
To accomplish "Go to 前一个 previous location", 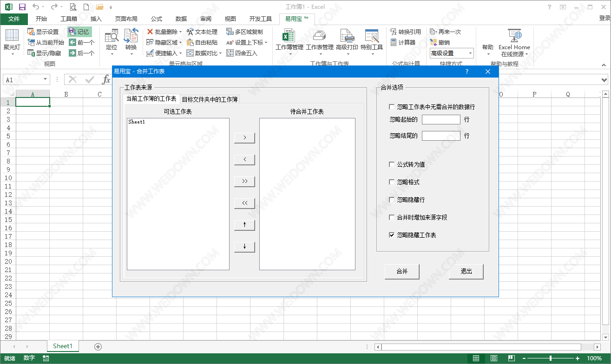I will pos(81,42).
